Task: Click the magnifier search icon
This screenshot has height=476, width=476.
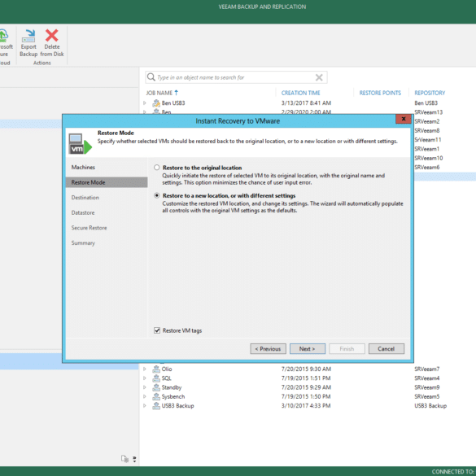Action: pos(151,77)
